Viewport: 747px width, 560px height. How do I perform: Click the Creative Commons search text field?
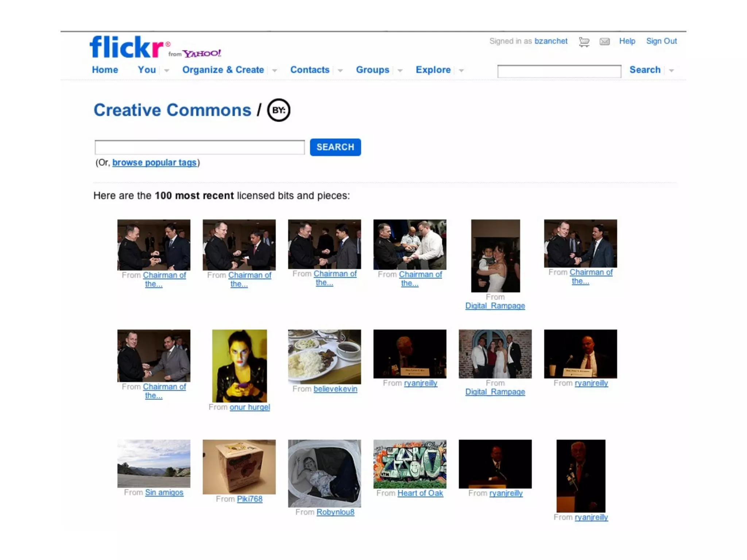click(200, 147)
